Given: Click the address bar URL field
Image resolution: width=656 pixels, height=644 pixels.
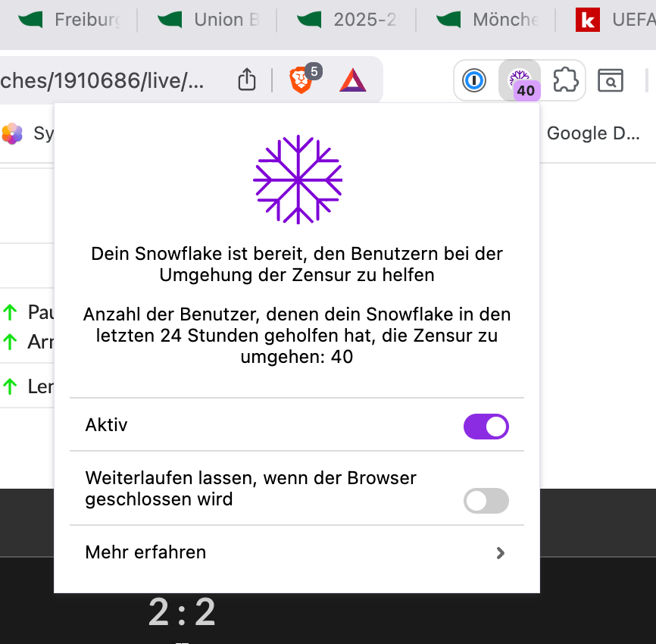Looking at the screenshot, I should pyautogui.click(x=106, y=80).
